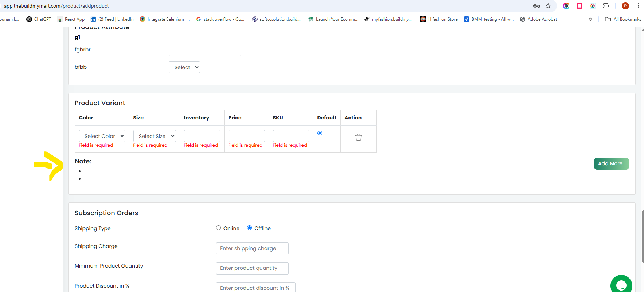Click the red square extension icon

(579, 6)
